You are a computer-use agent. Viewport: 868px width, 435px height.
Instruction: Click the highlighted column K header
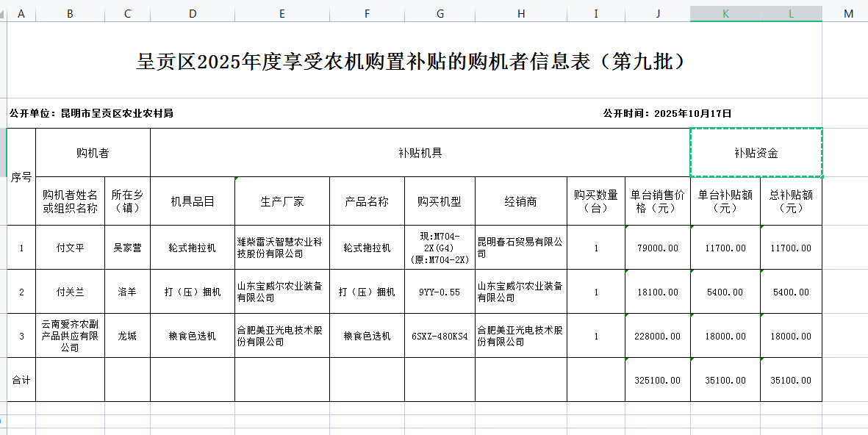(x=725, y=14)
